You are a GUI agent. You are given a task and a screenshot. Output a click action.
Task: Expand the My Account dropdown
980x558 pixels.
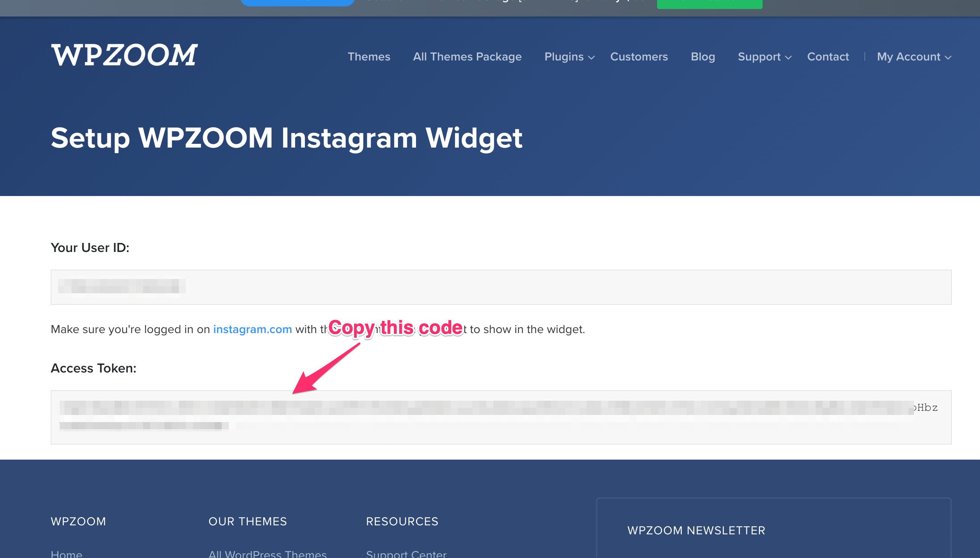click(914, 57)
